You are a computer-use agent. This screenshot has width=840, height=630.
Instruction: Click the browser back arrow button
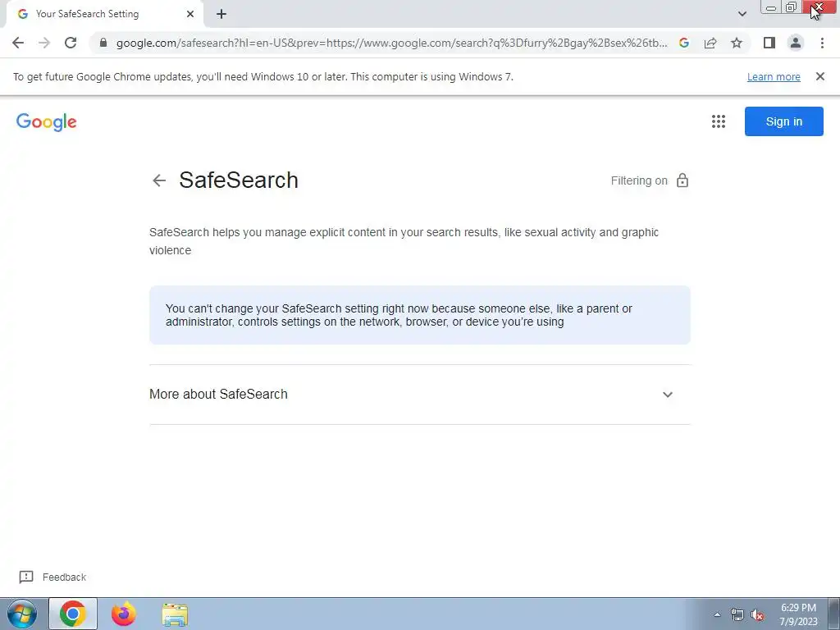coord(18,43)
